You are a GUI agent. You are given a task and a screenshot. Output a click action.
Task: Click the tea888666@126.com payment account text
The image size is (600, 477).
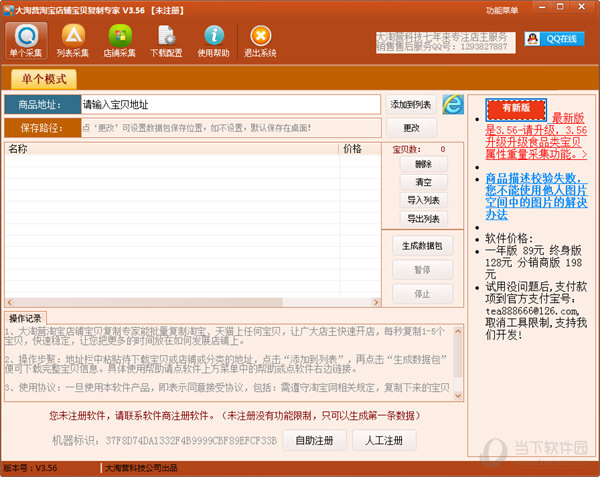point(532,311)
